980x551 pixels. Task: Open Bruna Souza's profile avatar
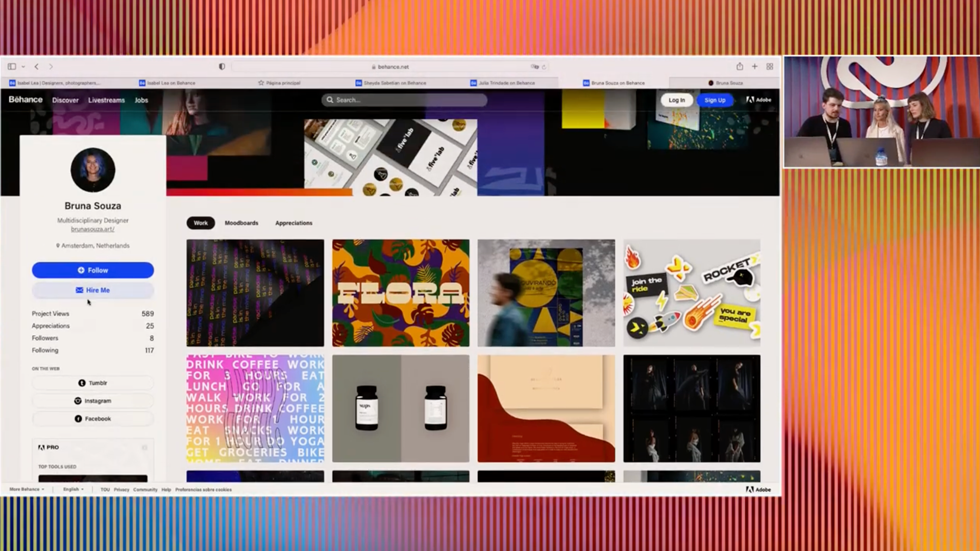[93, 170]
